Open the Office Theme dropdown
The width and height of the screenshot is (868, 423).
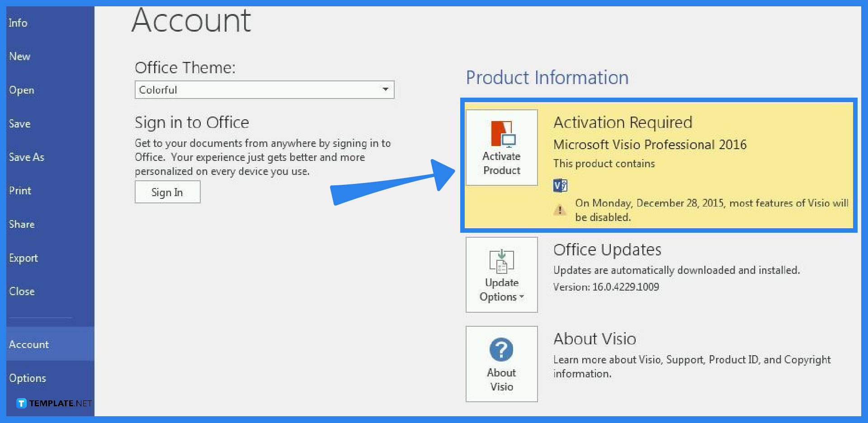[386, 89]
